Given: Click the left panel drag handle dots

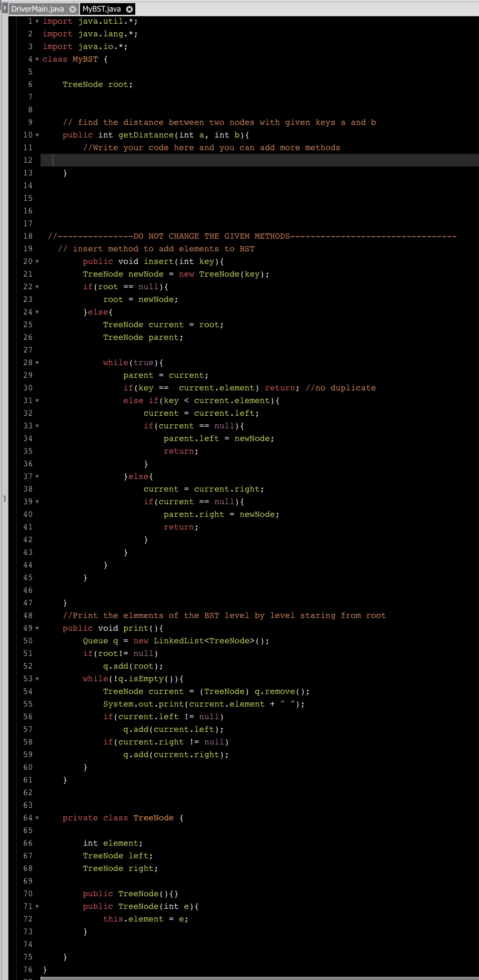Looking at the screenshot, I should click(x=4, y=498).
